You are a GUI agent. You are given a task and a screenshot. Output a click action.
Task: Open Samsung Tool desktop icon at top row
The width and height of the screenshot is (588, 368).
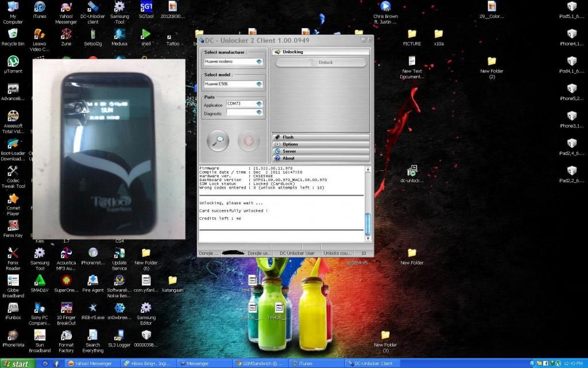point(119,13)
